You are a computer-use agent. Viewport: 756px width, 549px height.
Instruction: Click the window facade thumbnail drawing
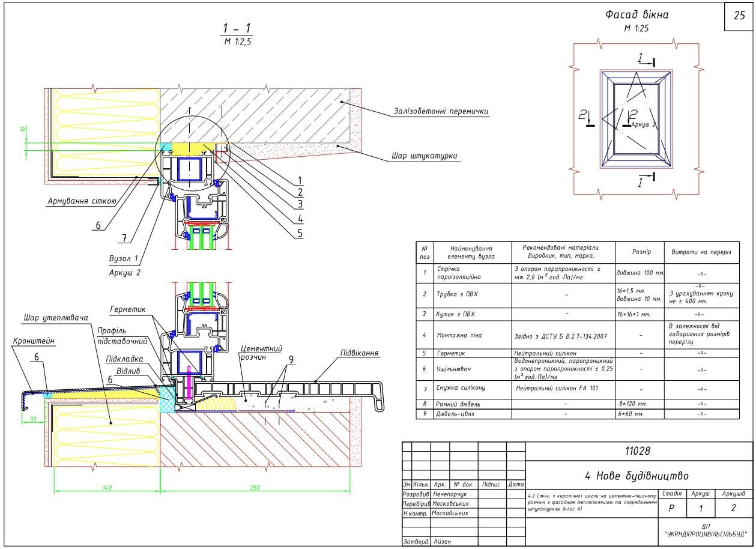pyautogui.click(x=637, y=119)
